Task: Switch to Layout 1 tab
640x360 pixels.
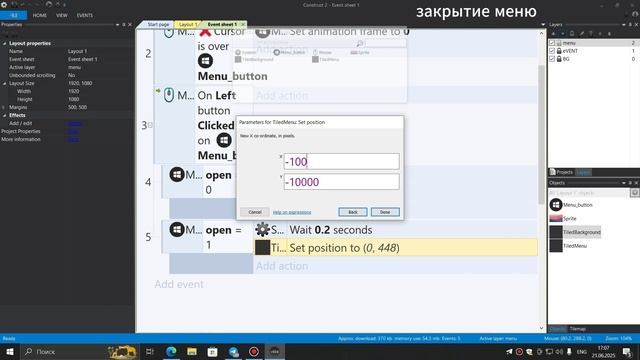Action: point(188,24)
